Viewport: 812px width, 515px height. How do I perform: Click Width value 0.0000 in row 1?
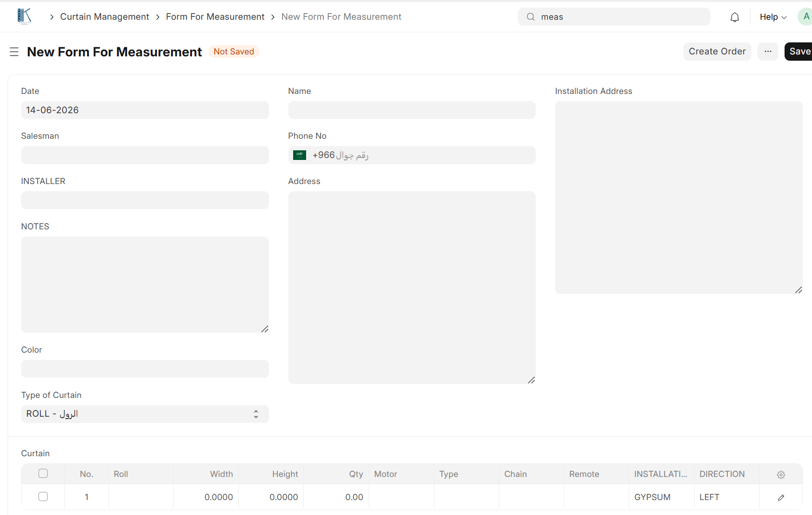click(x=219, y=497)
